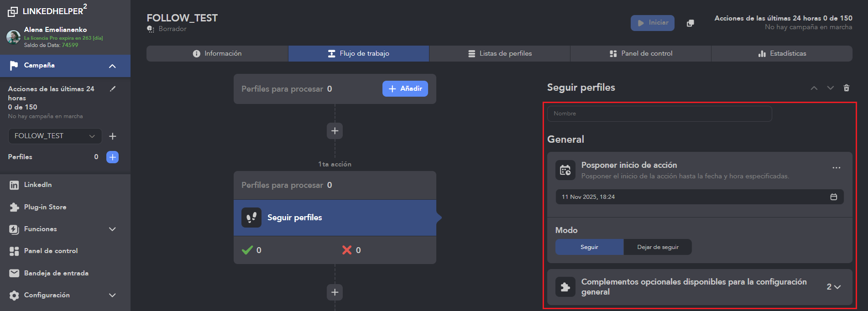Open the FOLLOW_TEST campaign dropdown
The height and width of the screenshot is (311, 868).
(x=55, y=136)
